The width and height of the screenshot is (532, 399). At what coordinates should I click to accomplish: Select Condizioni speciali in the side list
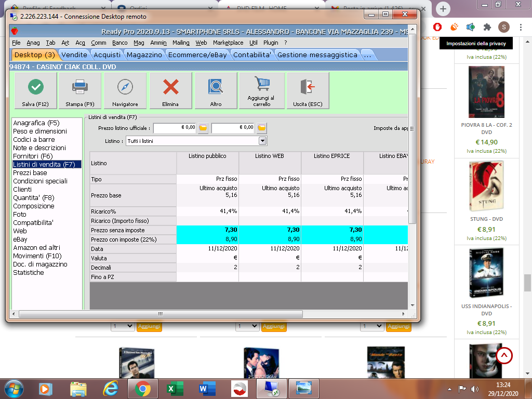coord(41,181)
